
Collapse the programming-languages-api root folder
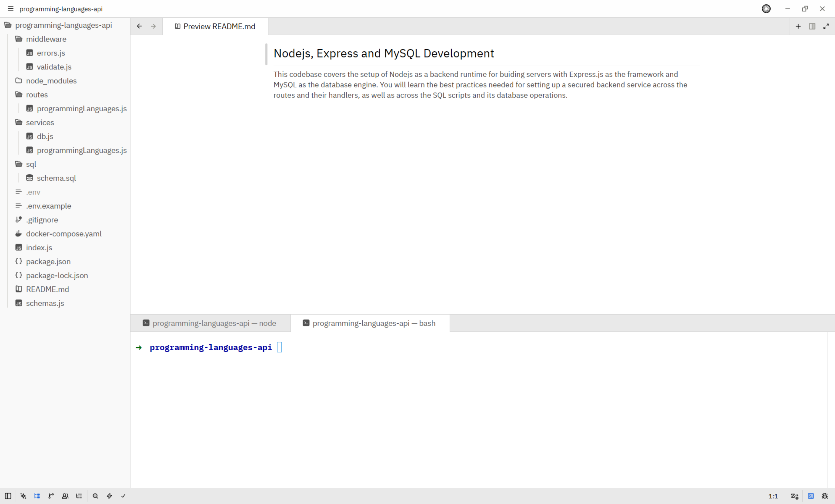65,25
